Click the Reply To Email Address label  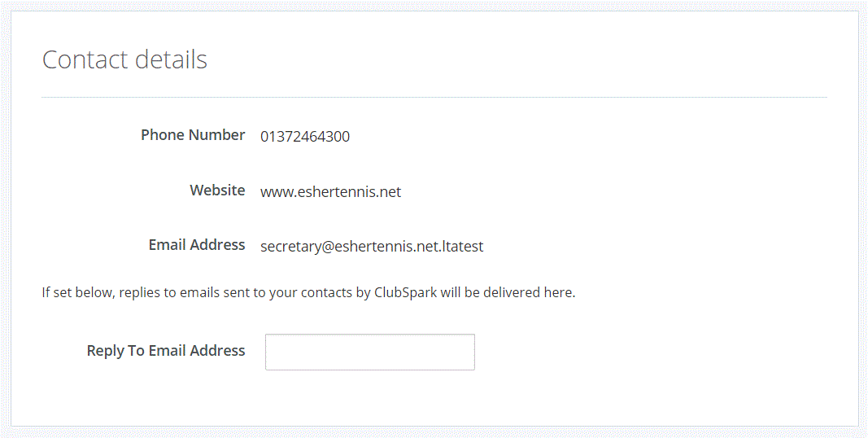click(166, 351)
